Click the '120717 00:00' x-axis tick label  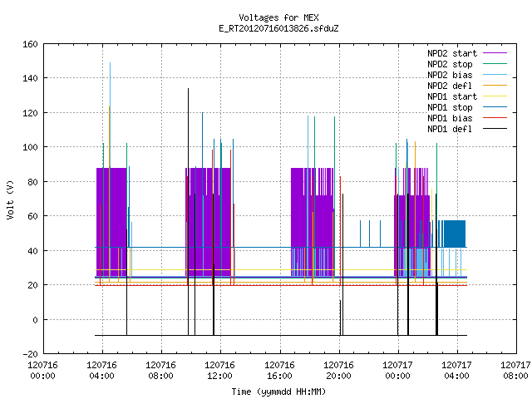397,371
